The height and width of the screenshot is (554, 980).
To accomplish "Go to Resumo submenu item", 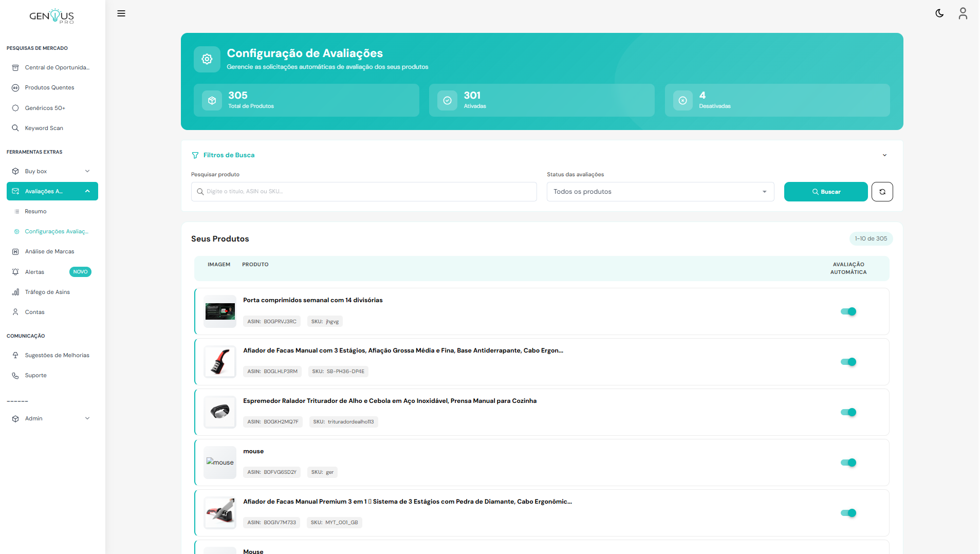I will tap(35, 211).
